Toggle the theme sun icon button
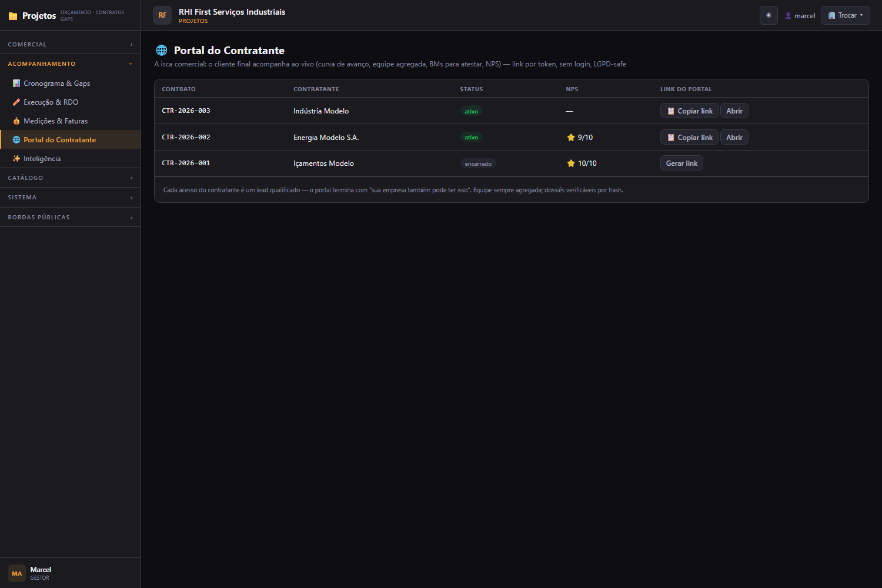 pos(769,15)
